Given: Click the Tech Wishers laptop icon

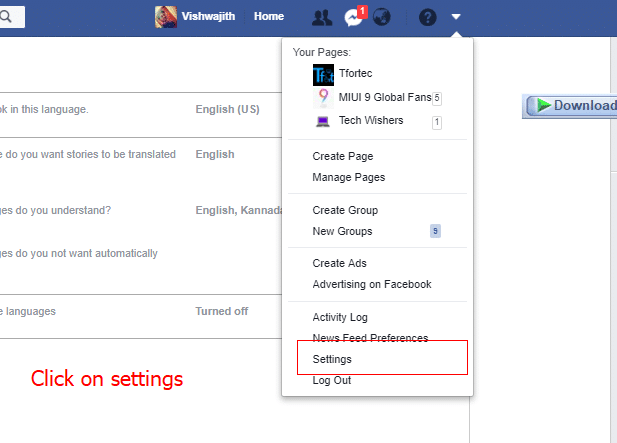Looking at the screenshot, I should (323, 121).
